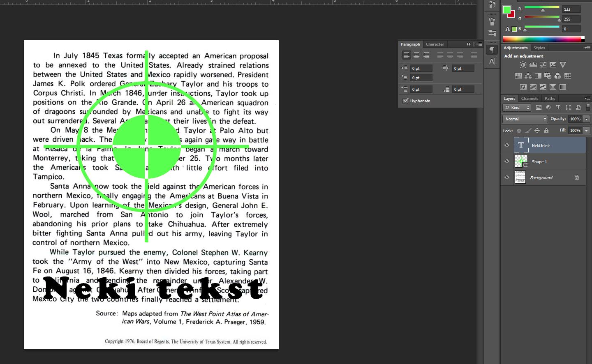Add a Hue/Saturation adjustment
Screen dimensions: 592x364
click(x=518, y=76)
